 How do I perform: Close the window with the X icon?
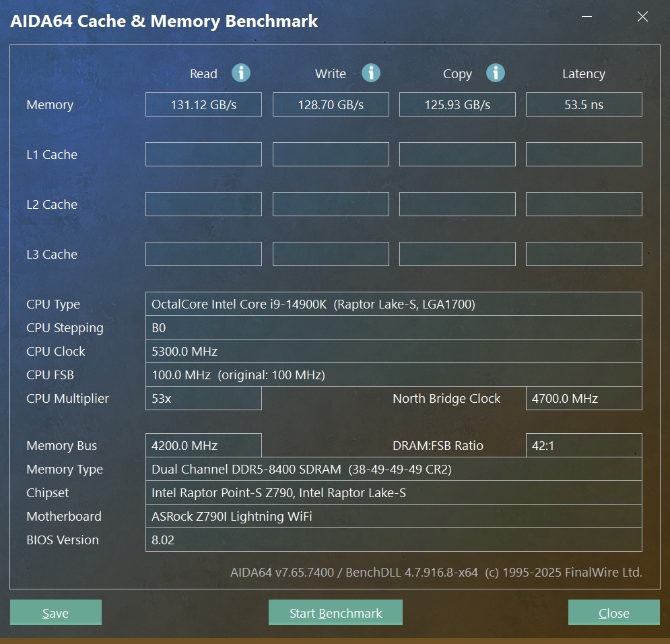642,17
